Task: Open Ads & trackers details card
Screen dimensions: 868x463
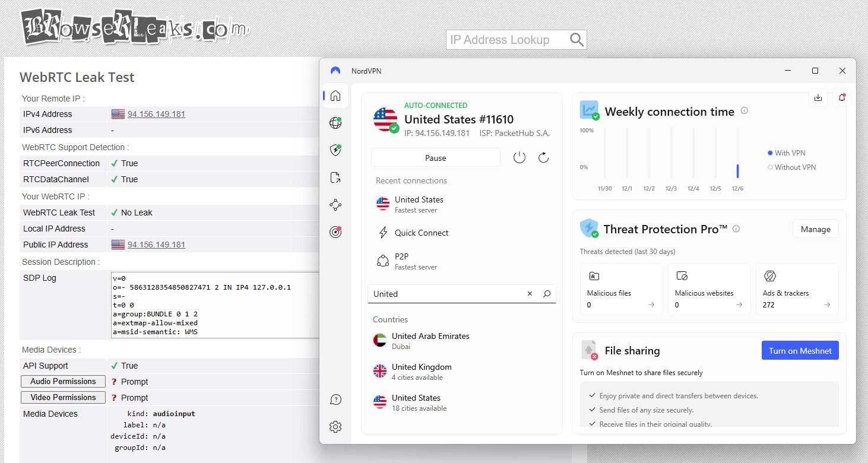Action: pyautogui.click(x=797, y=289)
